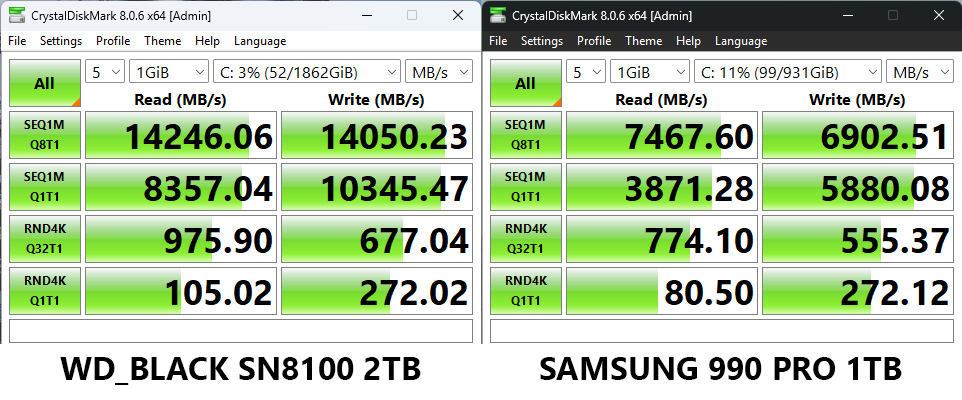Screen dimensions: 962x400
Task: Click the 105.02 read result
Action: point(181,292)
